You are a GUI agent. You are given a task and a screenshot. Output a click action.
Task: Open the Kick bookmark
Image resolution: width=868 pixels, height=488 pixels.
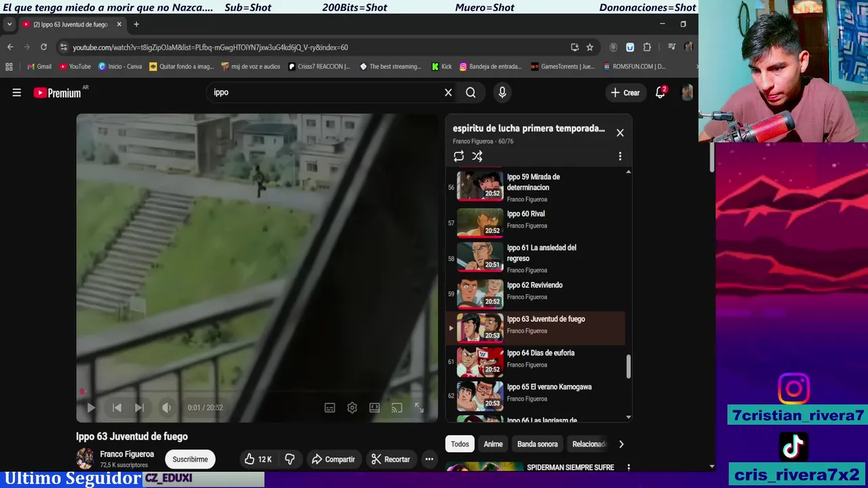pyautogui.click(x=441, y=66)
